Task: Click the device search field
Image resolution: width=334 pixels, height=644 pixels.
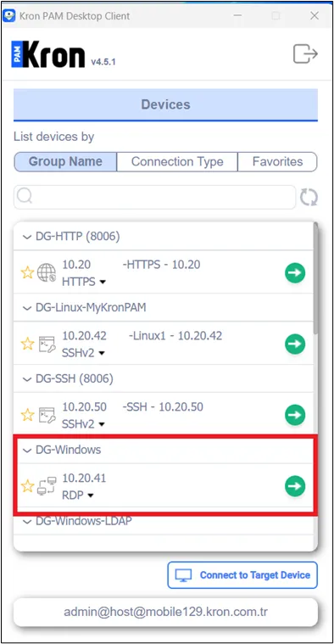Action: click(154, 197)
